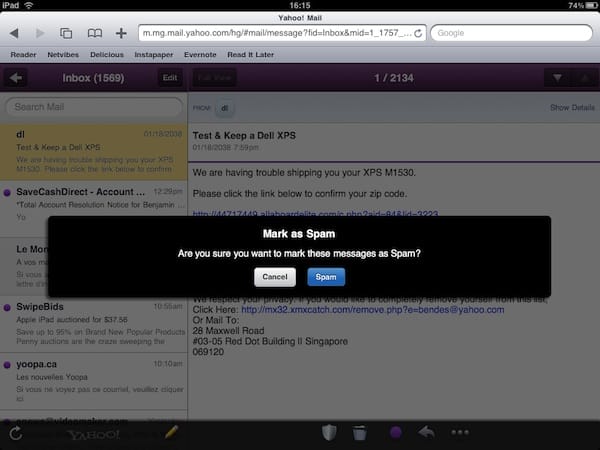Open the more options ellipsis menu
This screenshot has height=450, width=600.
point(460,433)
